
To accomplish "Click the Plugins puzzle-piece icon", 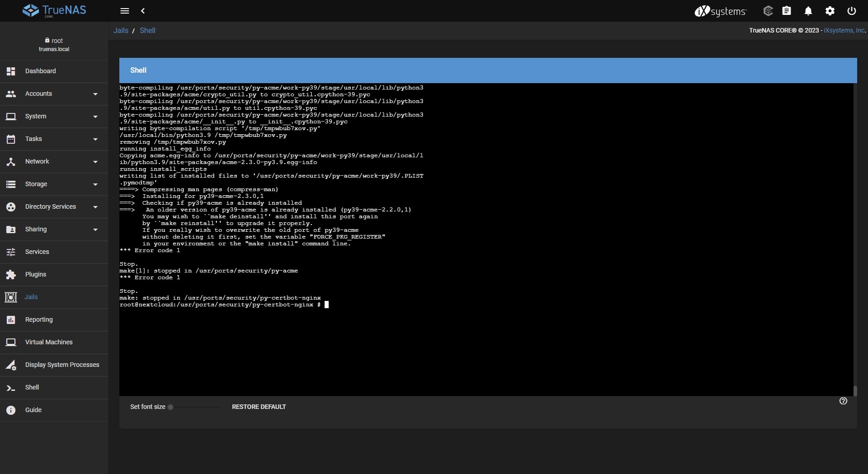I will pyautogui.click(x=11, y=275).
